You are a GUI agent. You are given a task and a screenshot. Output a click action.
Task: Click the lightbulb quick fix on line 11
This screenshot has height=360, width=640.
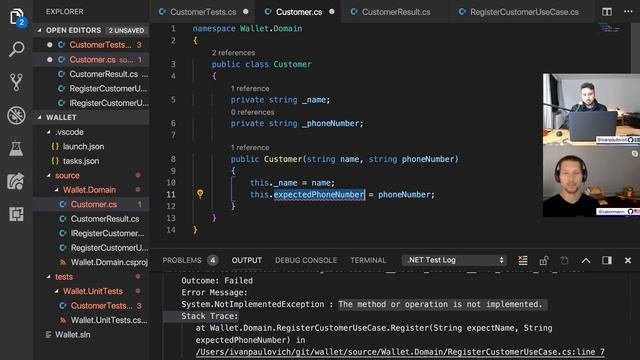(200, 194)
